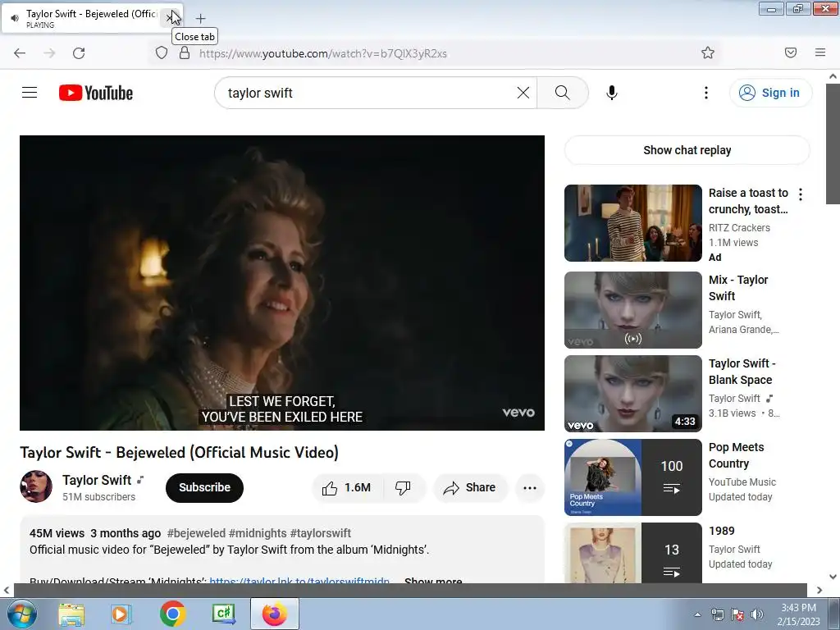
Task: Click 'Raise a toast to crunchy' title
Action: (748, 201)
